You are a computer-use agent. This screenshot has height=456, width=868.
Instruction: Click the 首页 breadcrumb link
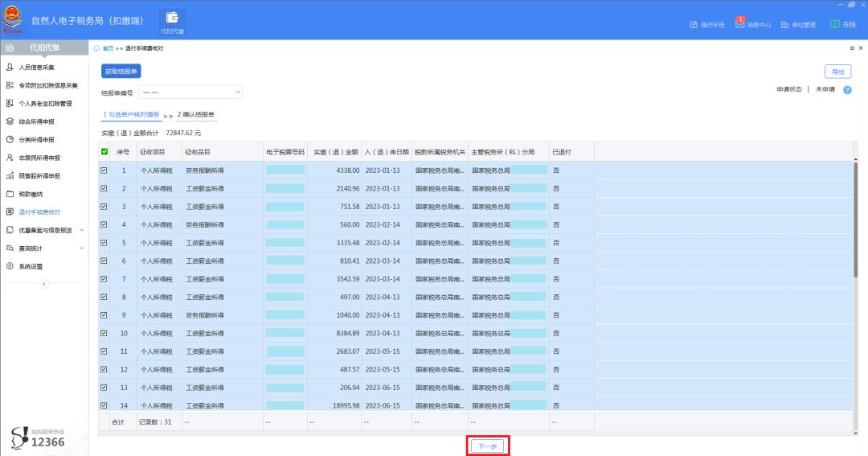(x=108, y=48)
